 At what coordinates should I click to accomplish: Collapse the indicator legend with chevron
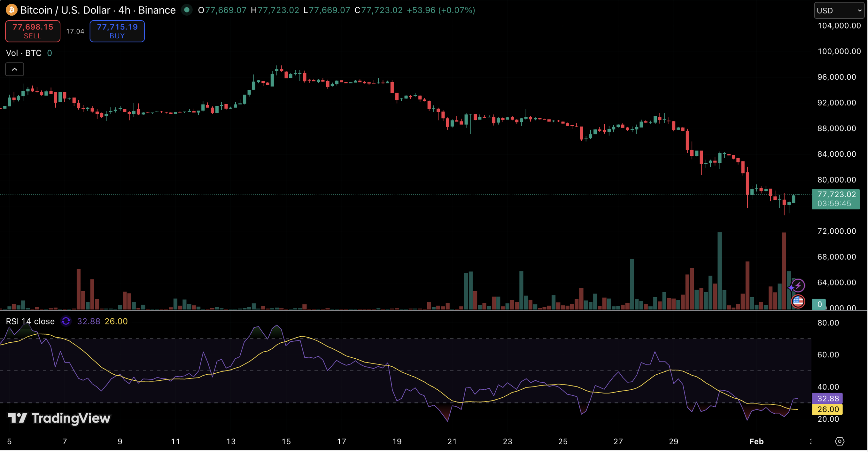pos(15,69)
